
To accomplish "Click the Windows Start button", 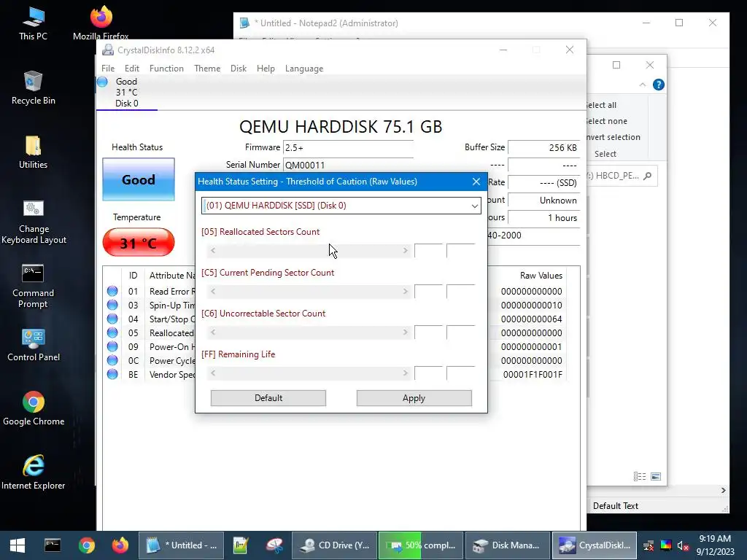I will (x=18, y=545).
